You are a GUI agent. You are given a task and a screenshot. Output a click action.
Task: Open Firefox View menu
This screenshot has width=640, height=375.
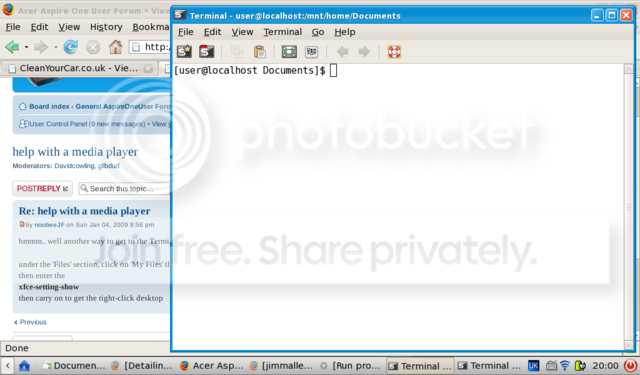coord(69,27)
